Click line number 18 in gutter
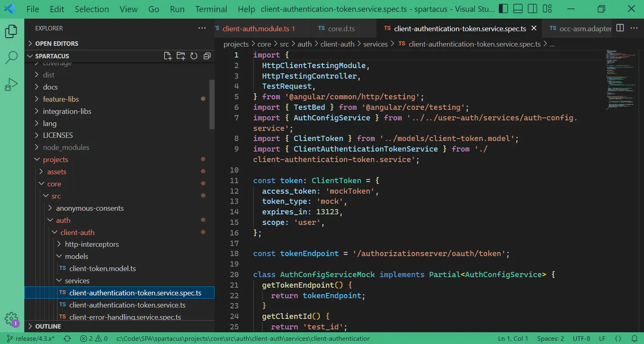 [x=234, y=253]
